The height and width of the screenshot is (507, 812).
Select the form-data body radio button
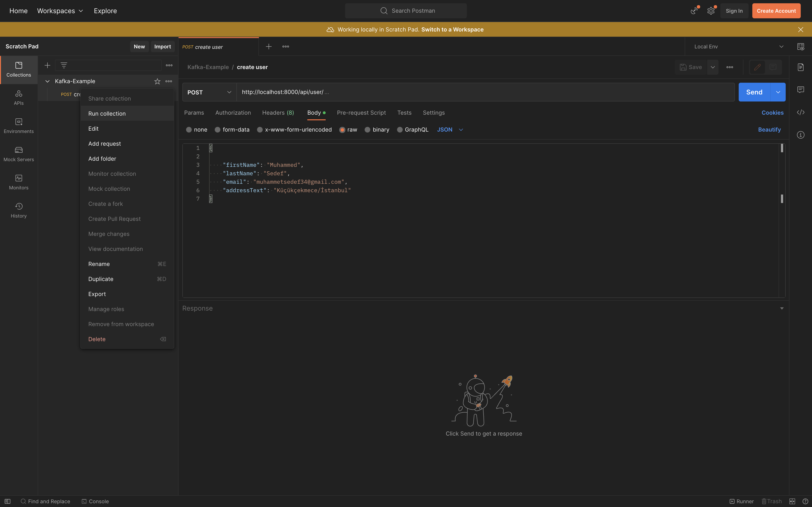click(218, 130)
